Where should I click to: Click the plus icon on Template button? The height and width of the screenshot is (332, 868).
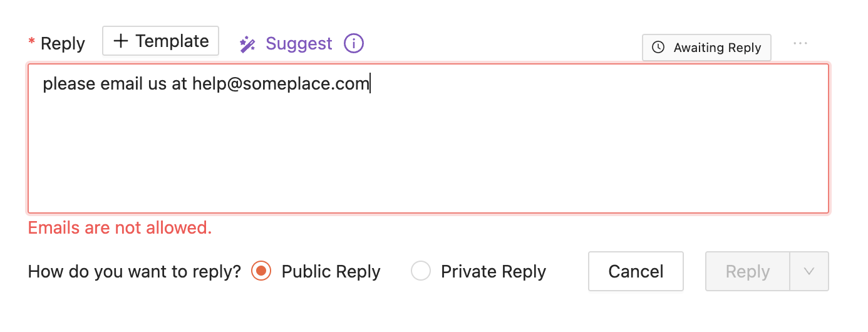(120, 41)
